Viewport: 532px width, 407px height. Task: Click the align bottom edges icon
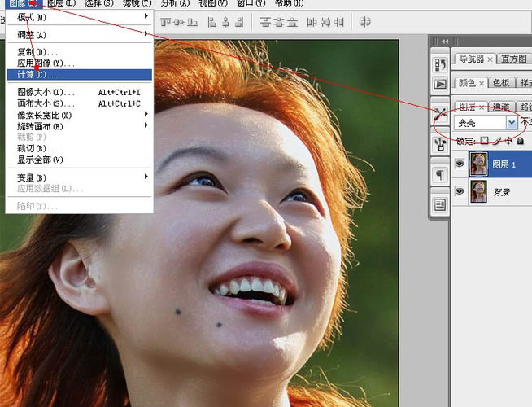(x=192, y=23)
